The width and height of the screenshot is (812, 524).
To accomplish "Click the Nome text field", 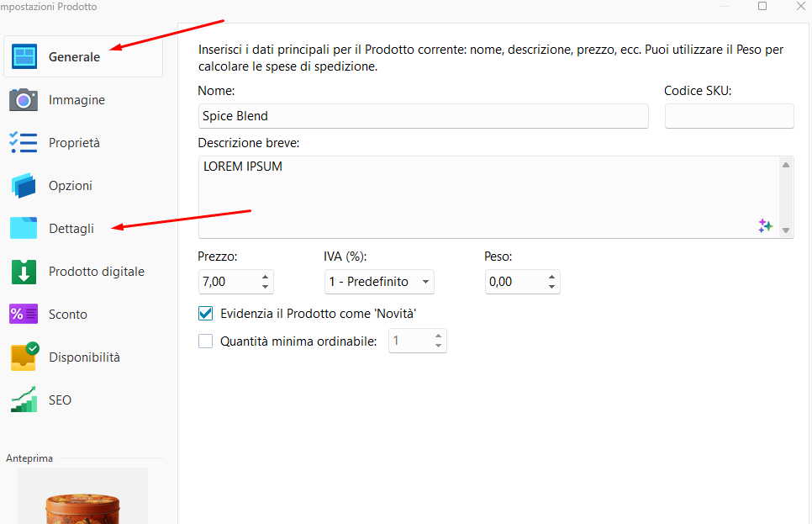I will pos(423,116).
